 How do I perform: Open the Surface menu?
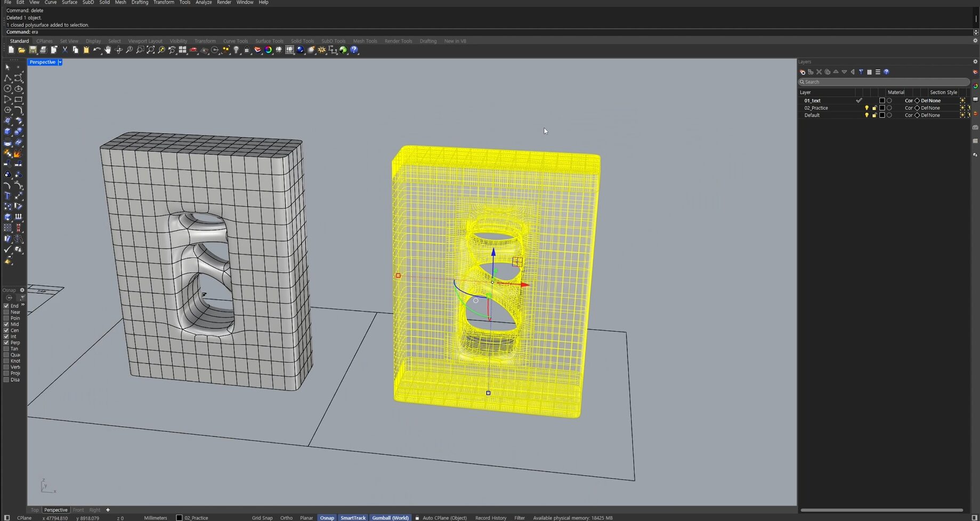[x=69, y=3]
